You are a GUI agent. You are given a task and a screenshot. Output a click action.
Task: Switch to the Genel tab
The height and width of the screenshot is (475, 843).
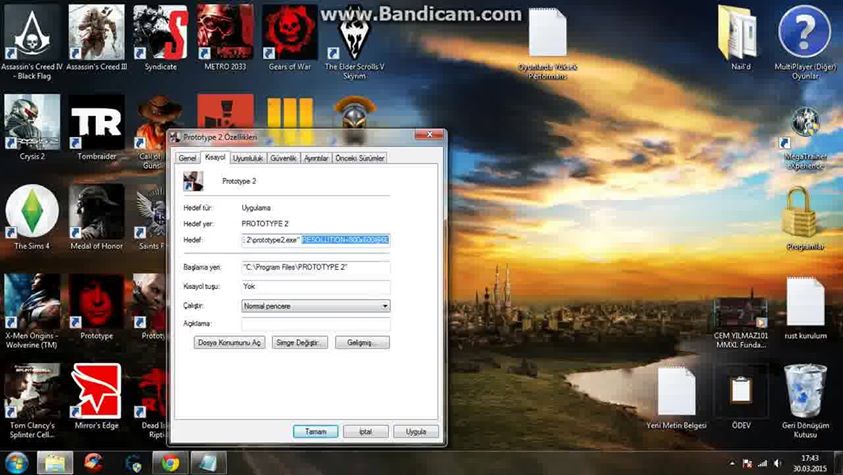pos(187,158)
